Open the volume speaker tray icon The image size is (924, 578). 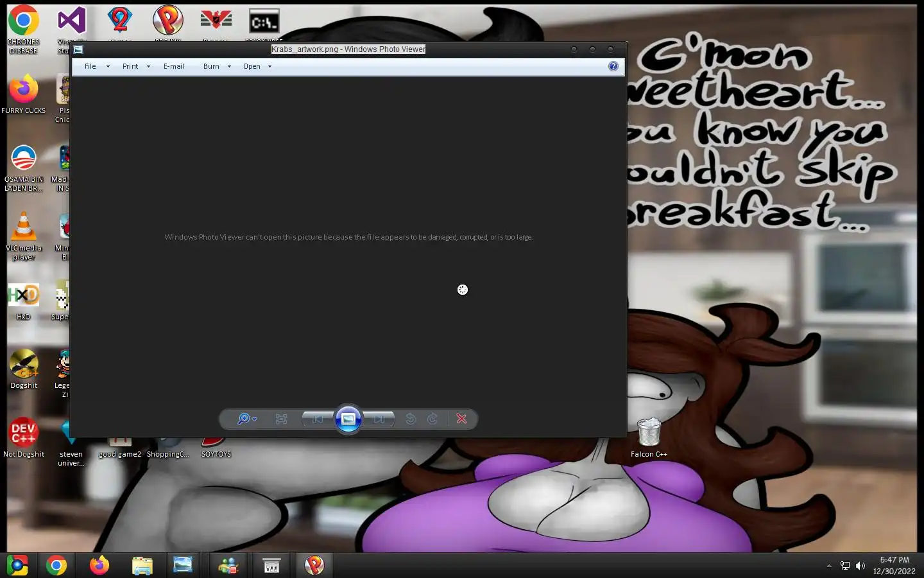pos(860,566)
